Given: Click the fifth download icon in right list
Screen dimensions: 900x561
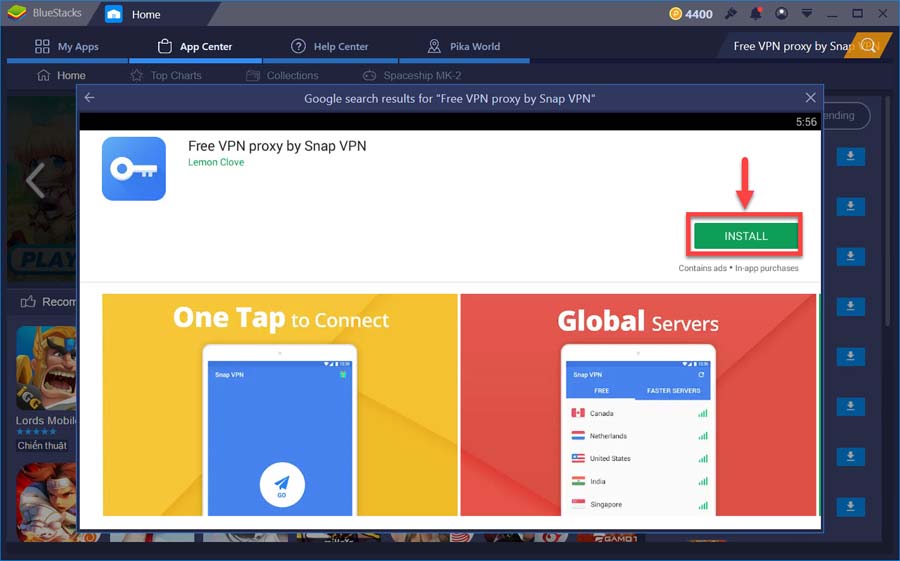Looking at the screenshot, I should 851,357.
